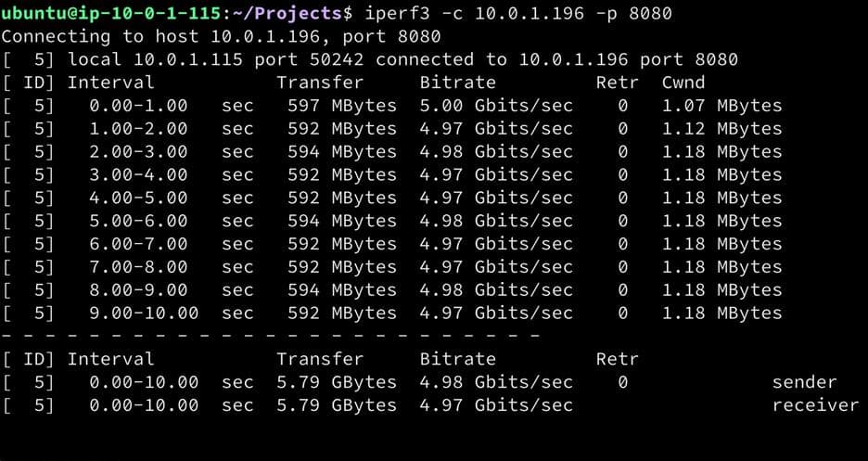The width and height of the screenshot is (868, 461).
Task: Click the ~/Projects directory path in prompt
Action: (287, 13)
